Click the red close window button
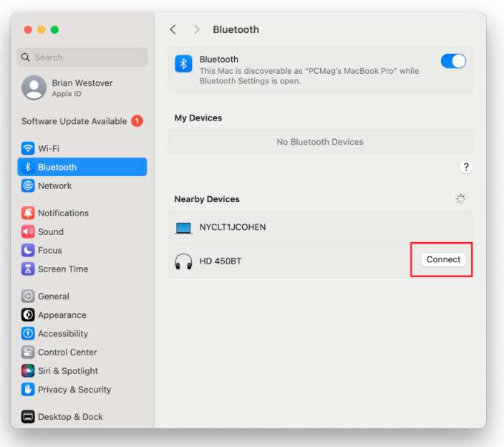The width and height of the screenshot is (504, 447). tap(28, 29)
